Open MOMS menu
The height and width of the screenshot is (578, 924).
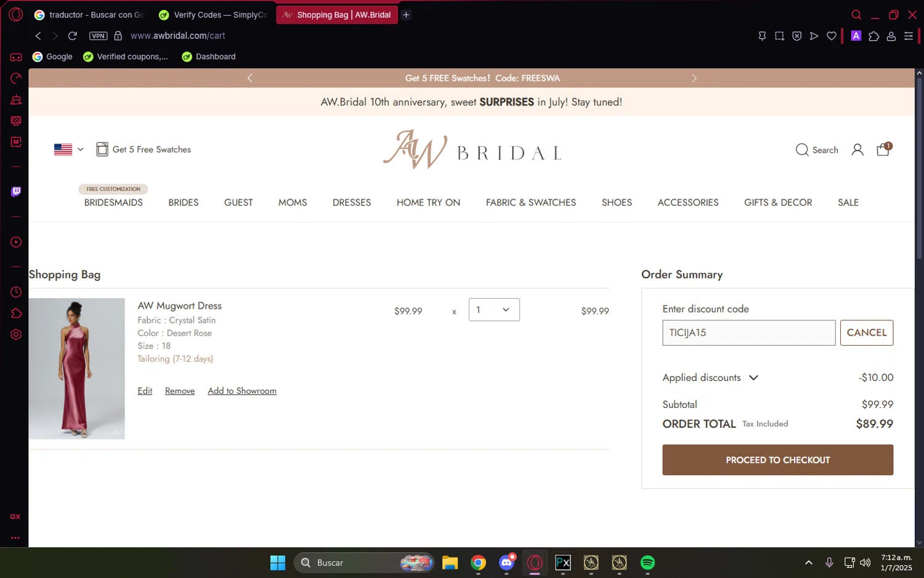point(293,203)
